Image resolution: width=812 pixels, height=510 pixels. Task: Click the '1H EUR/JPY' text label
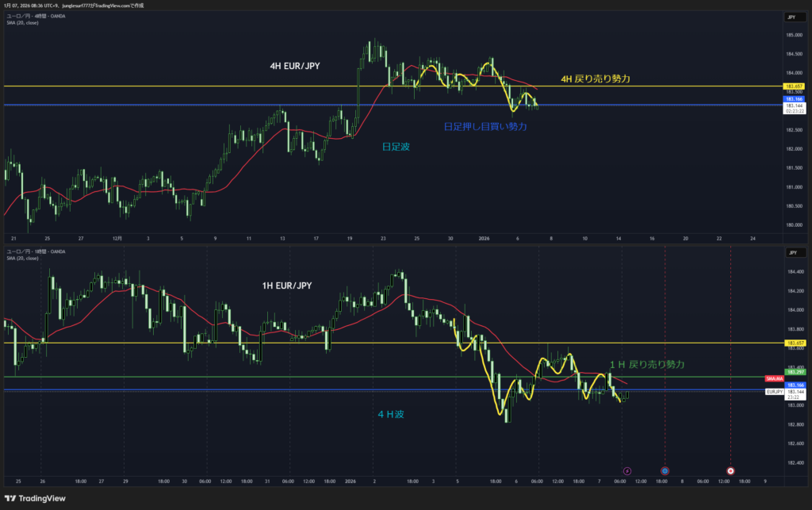click(x=287, y=286)
